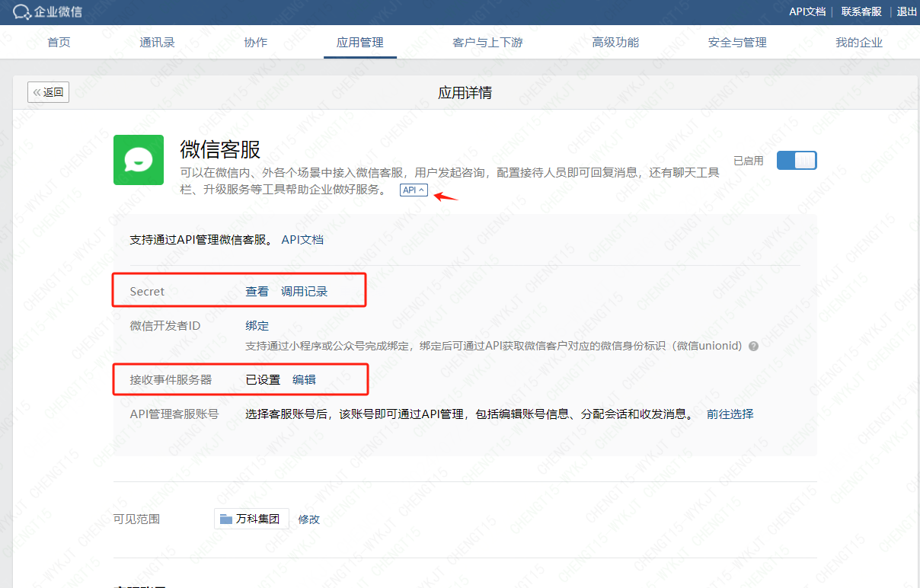Click 前往选择 for API管理客服账号
The width and height of the screenshot is (920, 588).
click(x=730, y=414)
